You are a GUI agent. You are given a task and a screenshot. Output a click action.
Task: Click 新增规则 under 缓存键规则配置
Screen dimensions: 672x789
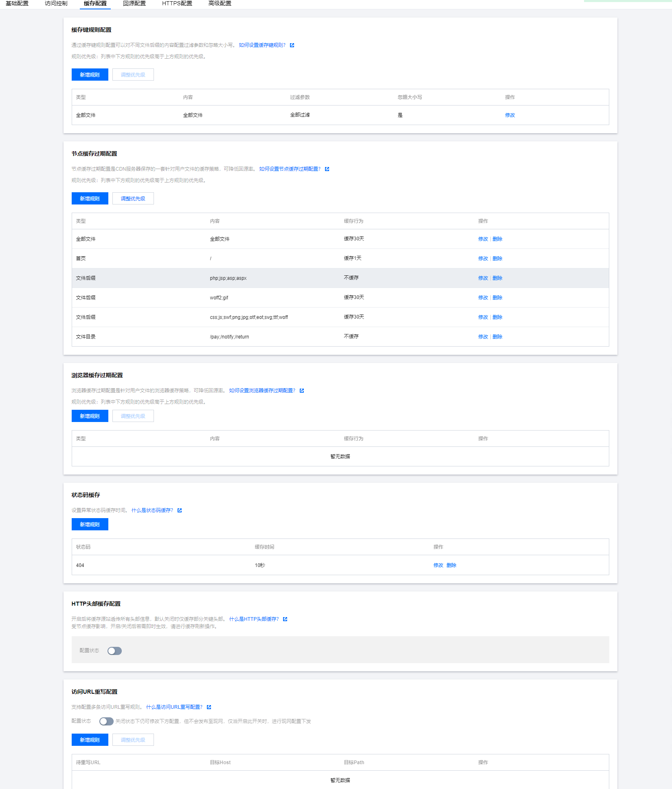(x=90, y=75)
